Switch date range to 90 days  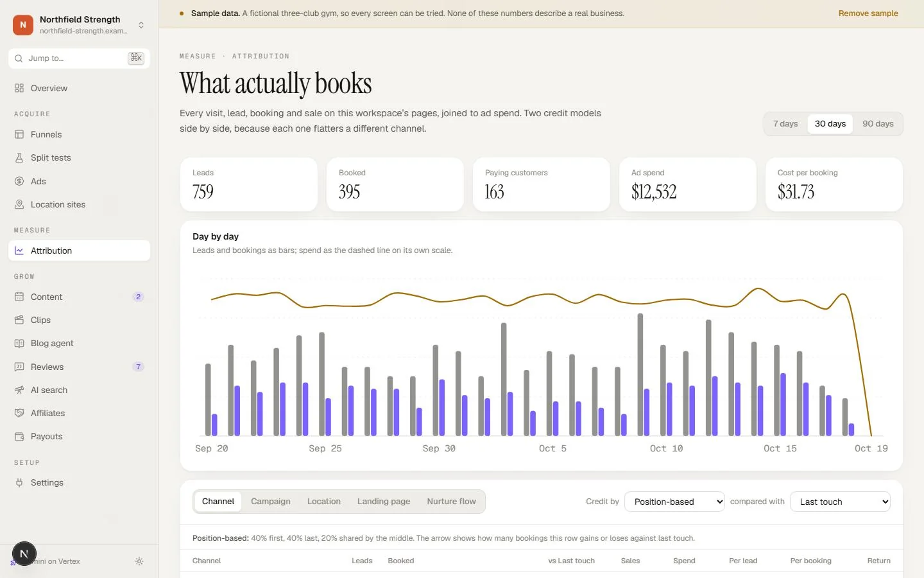878,124
